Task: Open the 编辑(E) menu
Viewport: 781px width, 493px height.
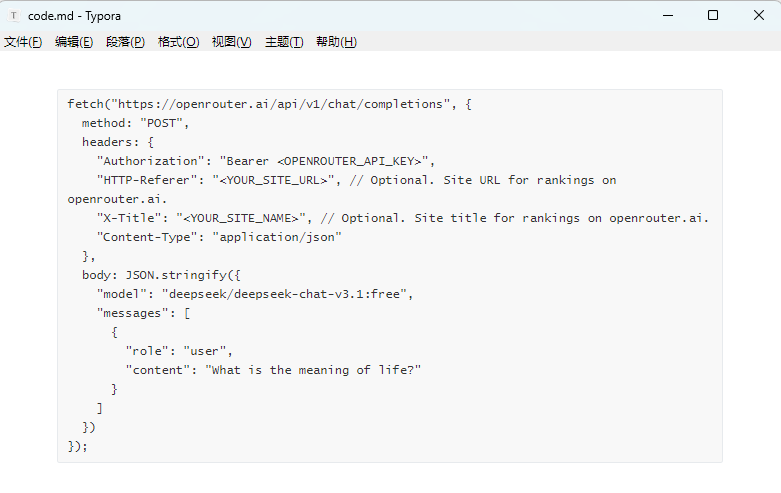Action: (x=74, y=42)
